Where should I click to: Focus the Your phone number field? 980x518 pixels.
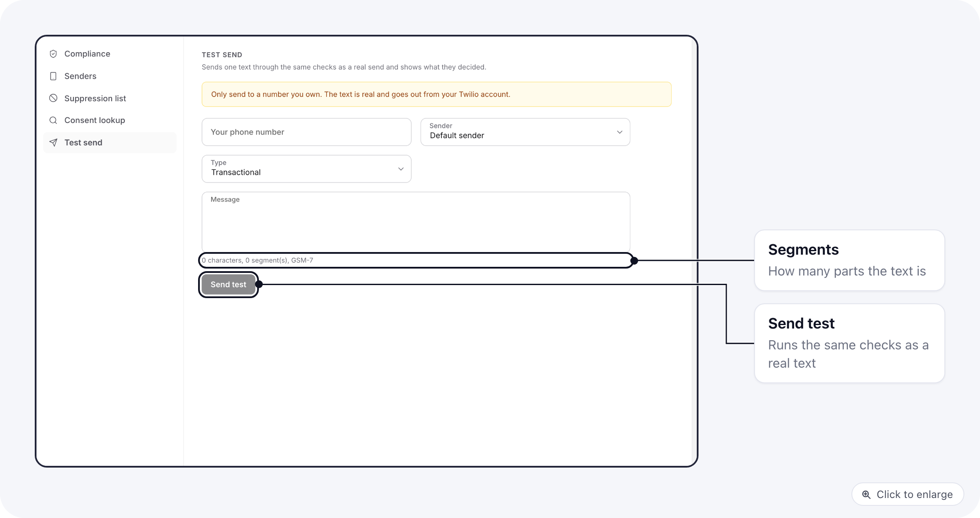[307, 132]
